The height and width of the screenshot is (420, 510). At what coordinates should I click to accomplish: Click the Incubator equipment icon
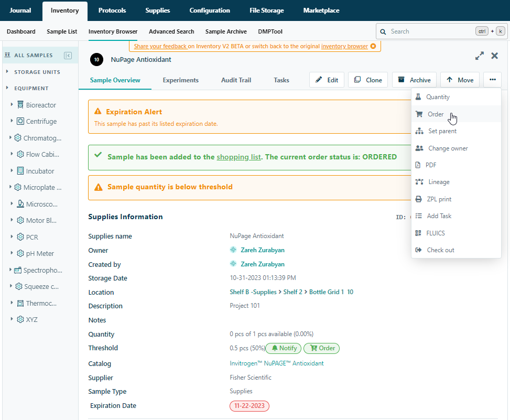point(20,171)
